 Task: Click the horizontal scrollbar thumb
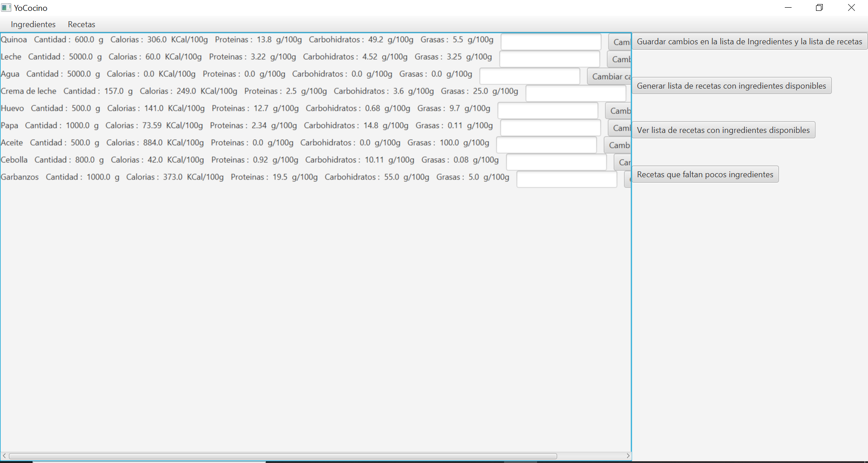283,456
